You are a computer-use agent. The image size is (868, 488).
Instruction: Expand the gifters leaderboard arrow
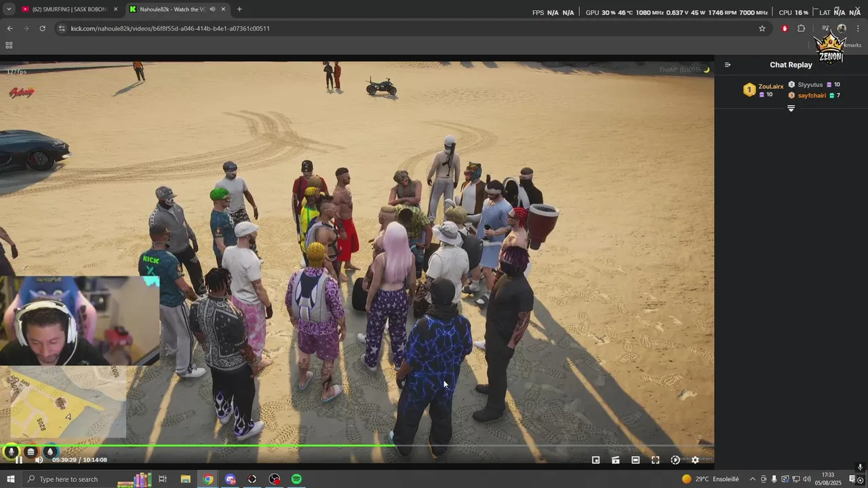click(x=791, y=108)
